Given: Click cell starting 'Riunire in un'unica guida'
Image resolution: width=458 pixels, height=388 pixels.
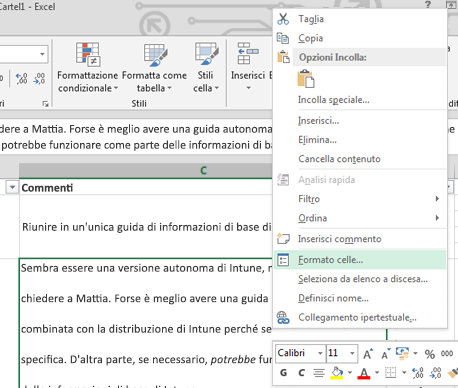Looking at the screenshot, I should click(146, 227).
